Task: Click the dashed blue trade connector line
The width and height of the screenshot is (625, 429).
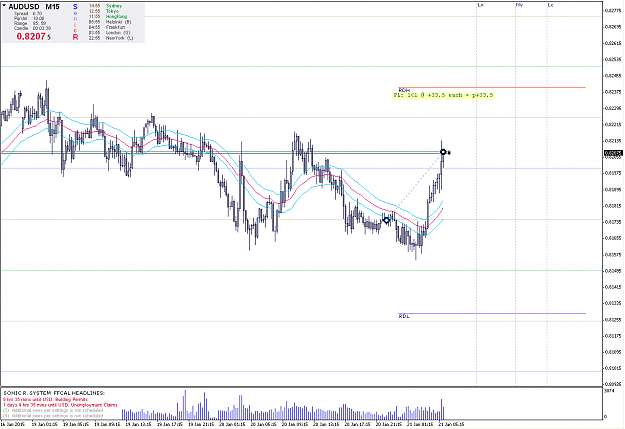Action: [417, 183]
